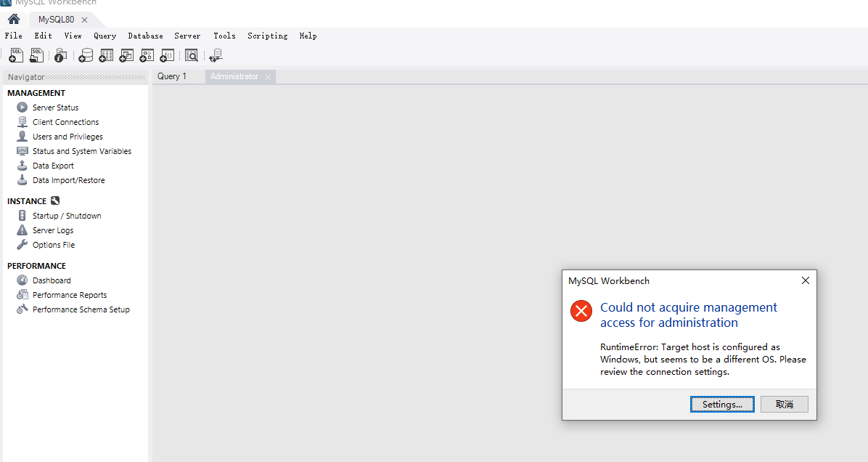The image size is (868, 462).
Task: Open Performance Schema Setup
Action: (81, 309)
